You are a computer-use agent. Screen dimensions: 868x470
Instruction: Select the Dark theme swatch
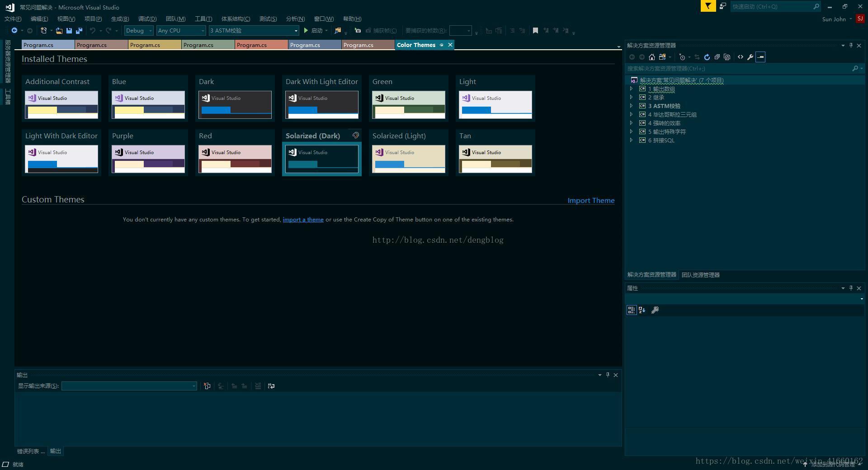[x=235, y=105]
